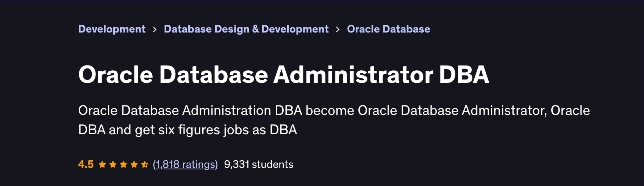
Task: Click the third rating star
Action: pos(123,164)
